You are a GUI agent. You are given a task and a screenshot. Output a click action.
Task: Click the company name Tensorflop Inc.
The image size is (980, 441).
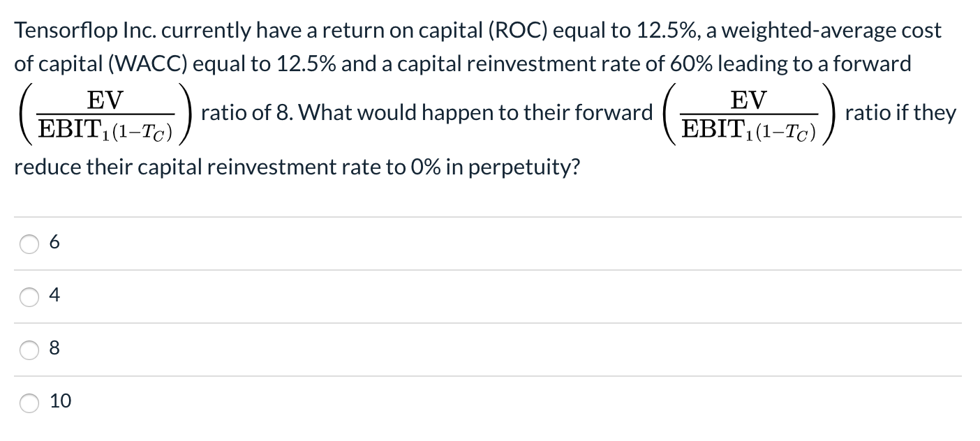87,30
